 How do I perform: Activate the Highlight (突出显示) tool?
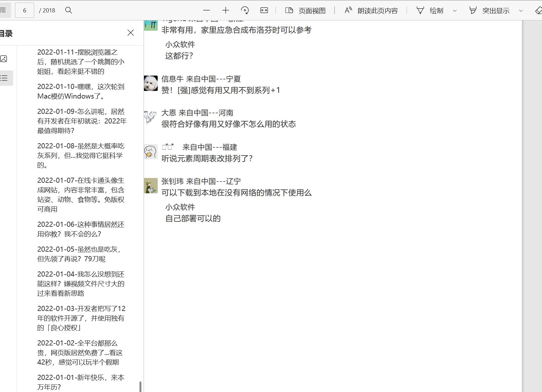point(489,11)
